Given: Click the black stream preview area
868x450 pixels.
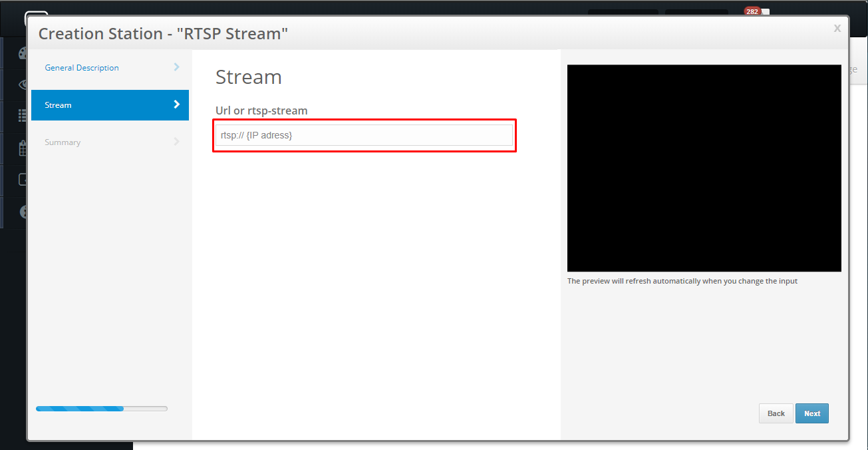Looking at the screenshot, I should coord(704,168).
